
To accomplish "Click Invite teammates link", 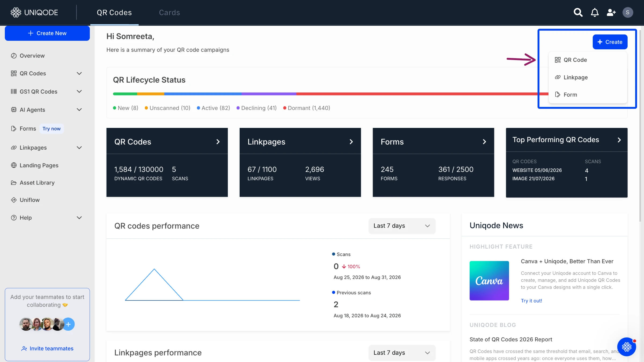I will pos(47,349).
